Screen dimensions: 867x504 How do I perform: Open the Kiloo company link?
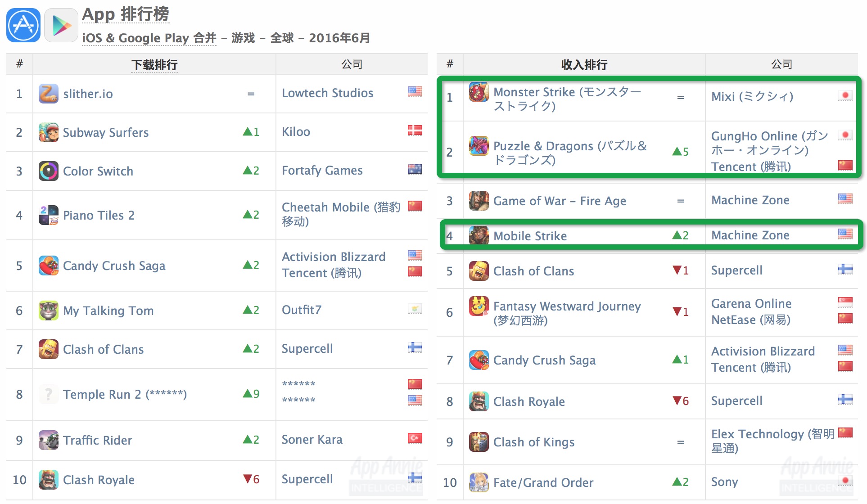pos(296,131)
